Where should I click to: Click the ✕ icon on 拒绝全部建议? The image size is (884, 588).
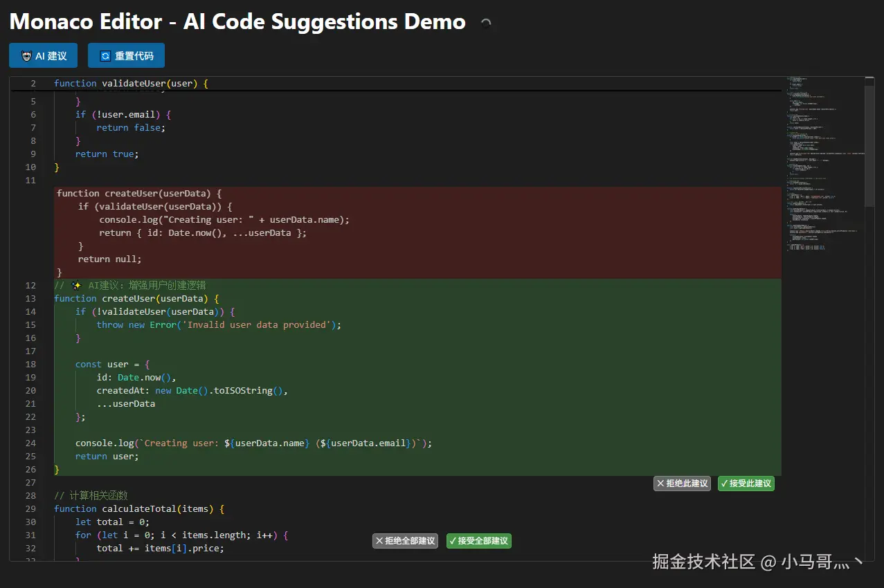379,541
